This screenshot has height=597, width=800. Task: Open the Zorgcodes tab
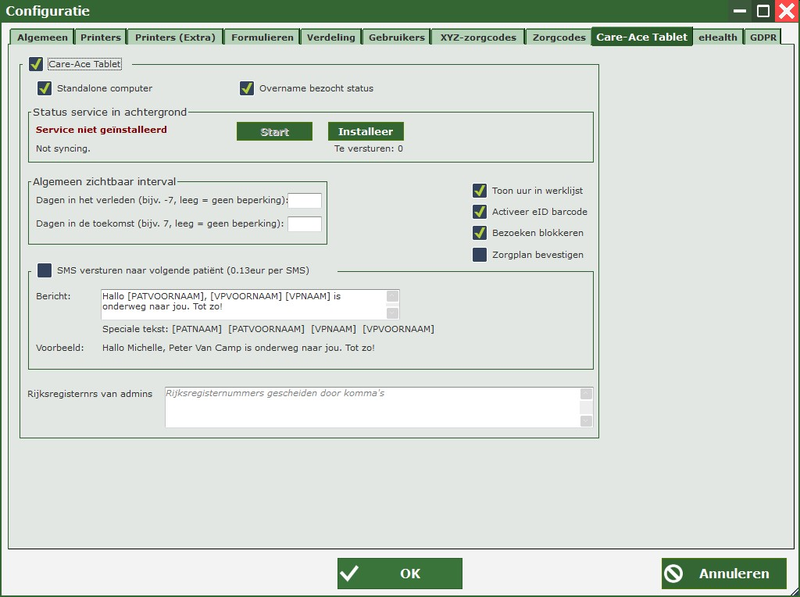[x=558, y=37]
